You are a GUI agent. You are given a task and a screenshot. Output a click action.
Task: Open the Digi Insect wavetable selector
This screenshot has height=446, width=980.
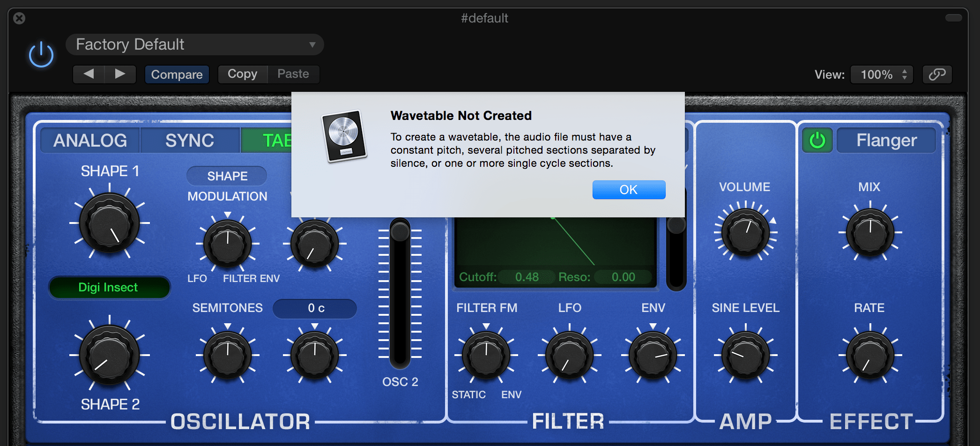[x=109, y=287]
